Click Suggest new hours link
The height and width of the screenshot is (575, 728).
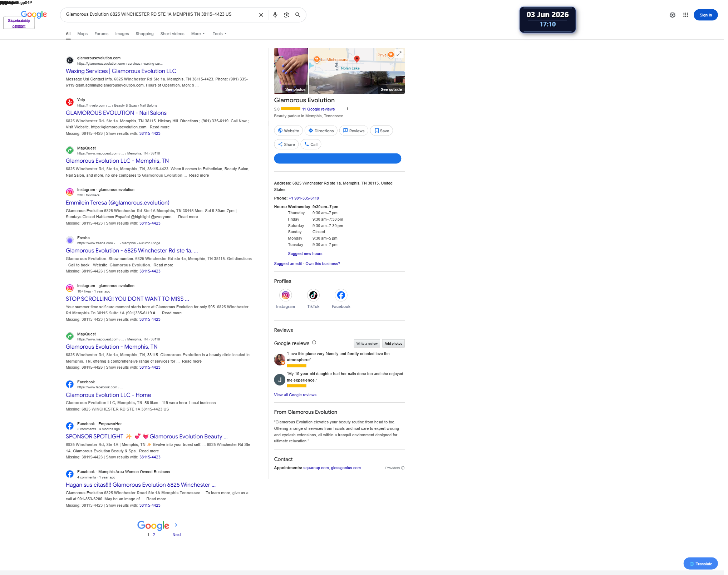click(x=305, y=254)
